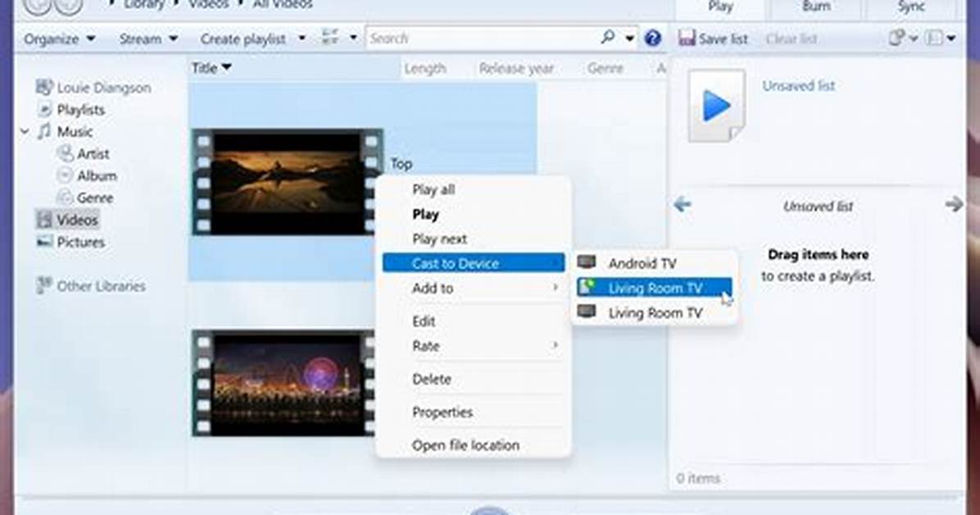
Task: Click the Artist icon in sidebar
Action: (x=65, y=153)
